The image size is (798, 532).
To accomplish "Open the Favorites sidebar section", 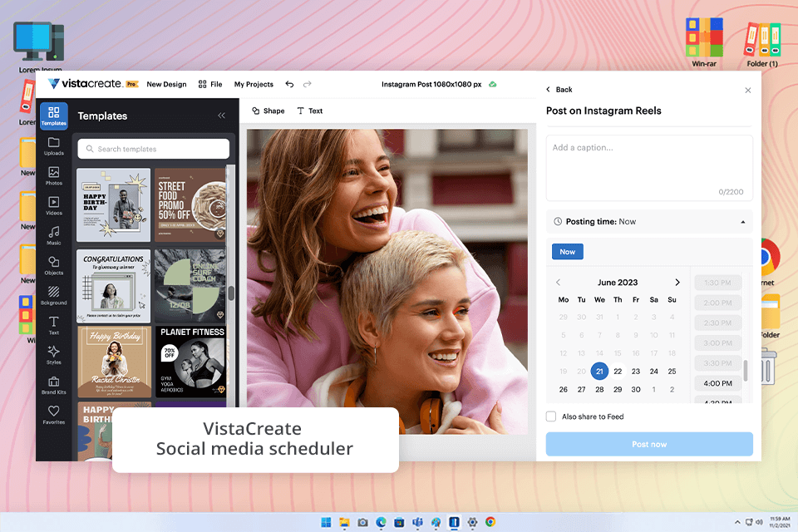I will pyautogui.click(x=53, y=415).
